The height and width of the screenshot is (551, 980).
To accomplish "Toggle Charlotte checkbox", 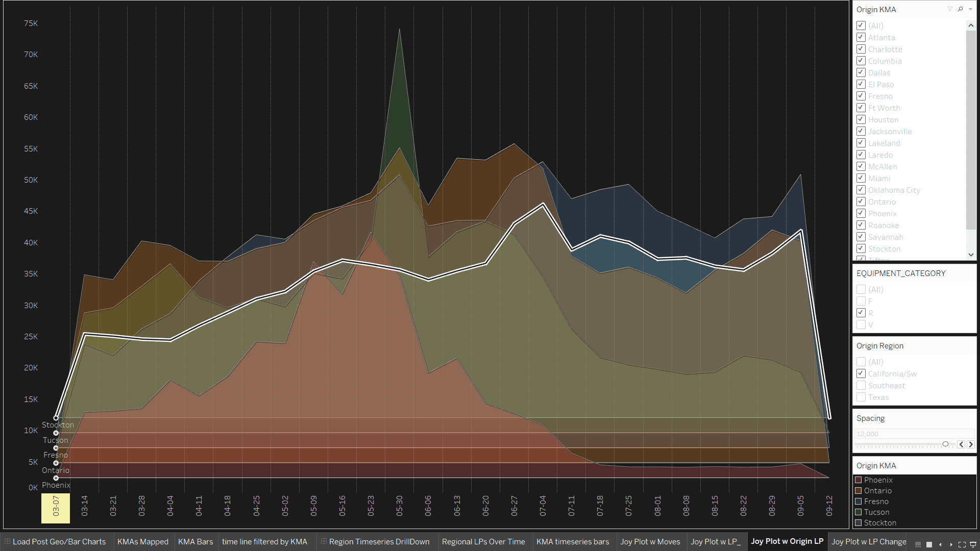I will point(861,49).
